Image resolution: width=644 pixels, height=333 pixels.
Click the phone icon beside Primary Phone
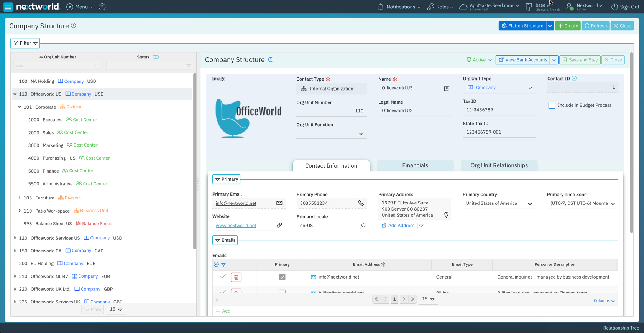(361, 203)
